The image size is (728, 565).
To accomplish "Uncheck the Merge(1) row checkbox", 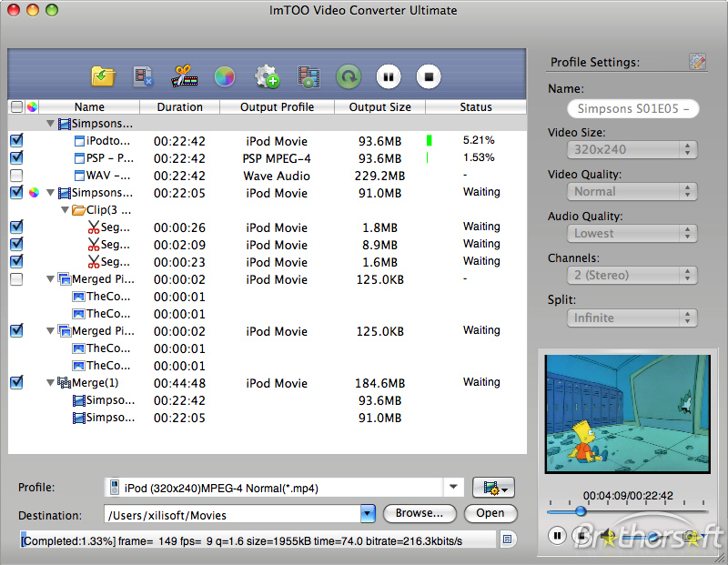I will (x=16, y=382).
